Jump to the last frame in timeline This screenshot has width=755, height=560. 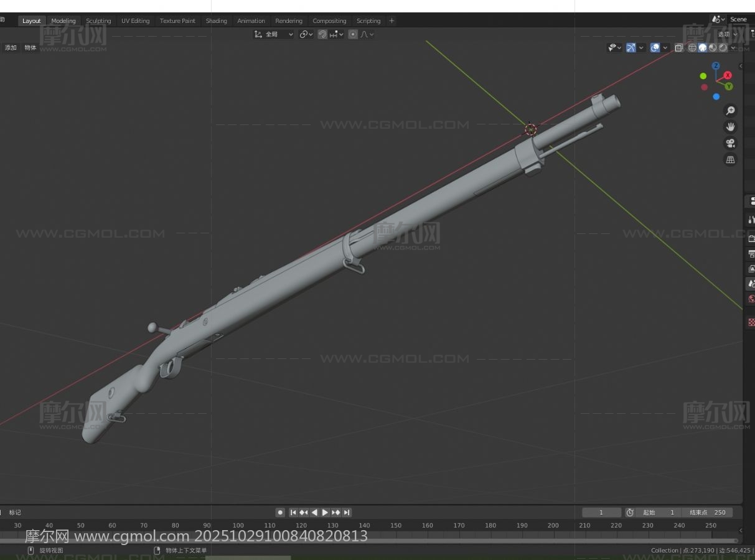tap(347, 513)
